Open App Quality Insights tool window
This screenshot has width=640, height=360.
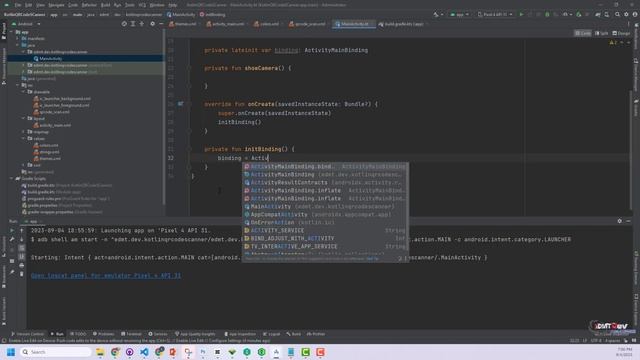coord(195,334)
